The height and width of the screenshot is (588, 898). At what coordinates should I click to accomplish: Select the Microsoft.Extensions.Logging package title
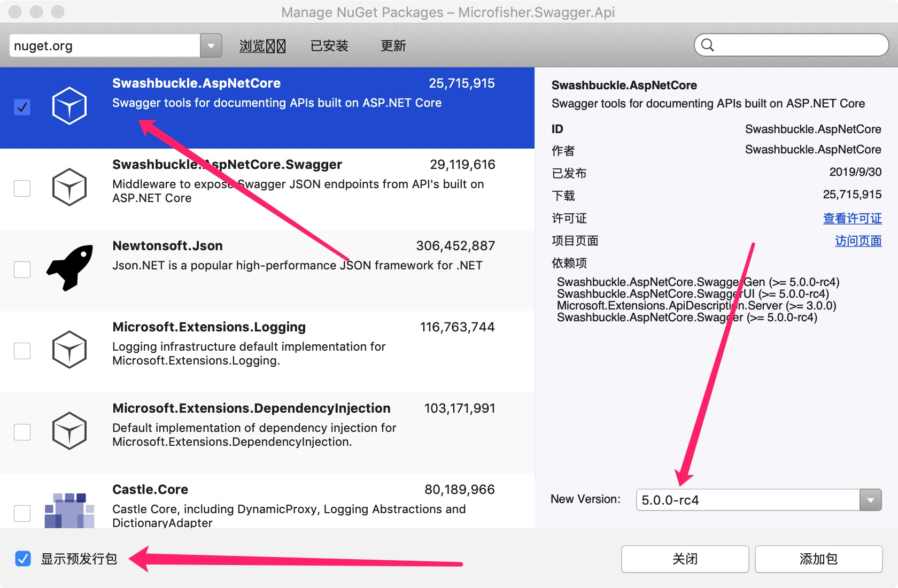click(x=209, y=327)
